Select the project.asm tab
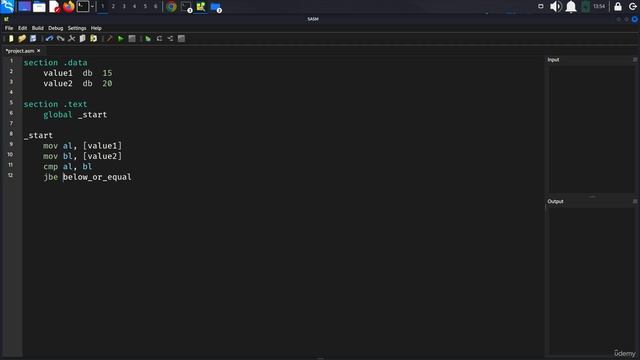The image size is (640, 360). 20,51
